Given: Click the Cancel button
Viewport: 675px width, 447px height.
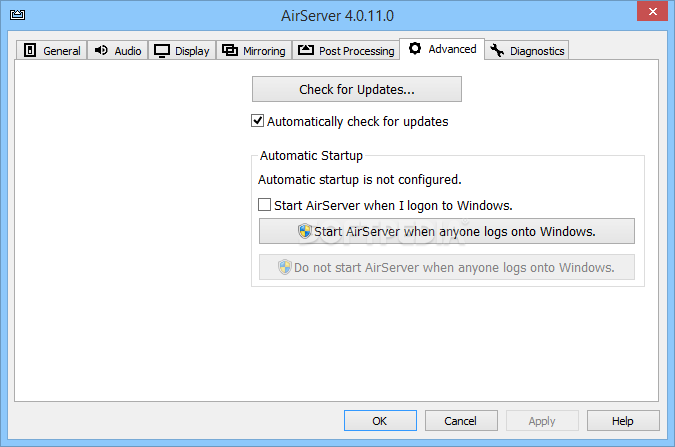Looking at the screenshot, I should point(461,420).
